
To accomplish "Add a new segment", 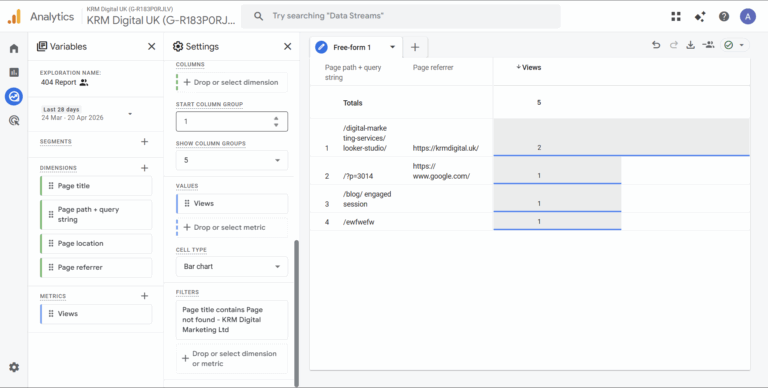I will 144,142.
